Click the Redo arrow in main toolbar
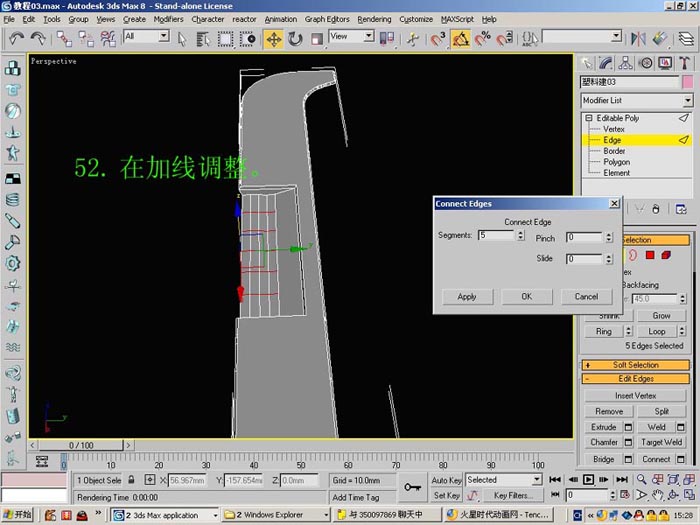Viewport: 700px width, 525px height. (x=38, y=39)
